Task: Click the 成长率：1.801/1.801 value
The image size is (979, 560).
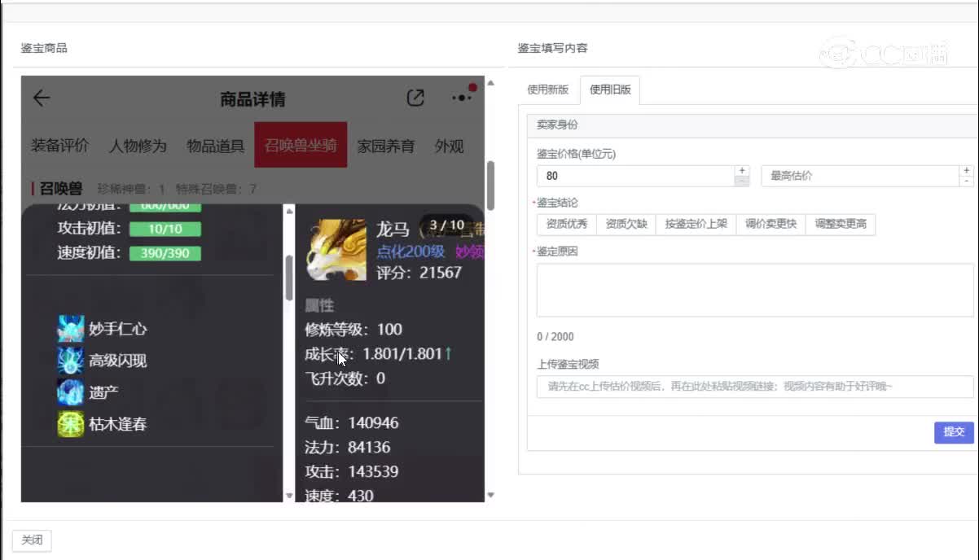Action: (379, 354)
